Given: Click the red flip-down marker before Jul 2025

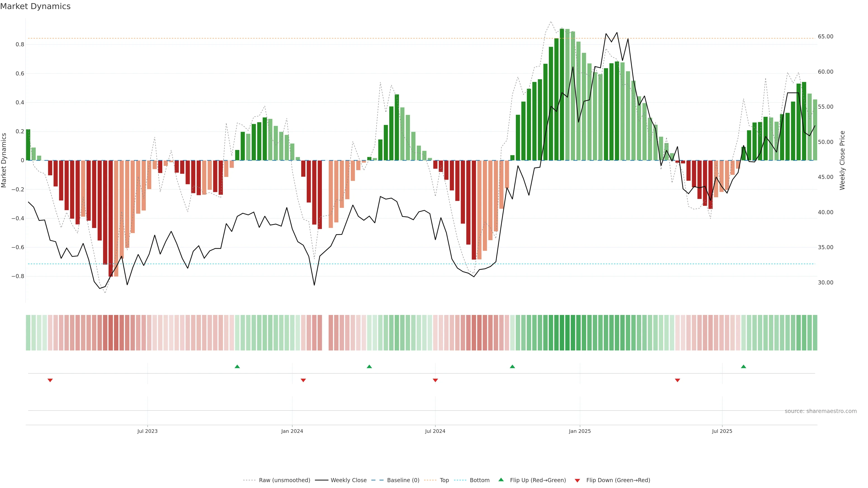Looking at the screenshot, I should point(678,380).
